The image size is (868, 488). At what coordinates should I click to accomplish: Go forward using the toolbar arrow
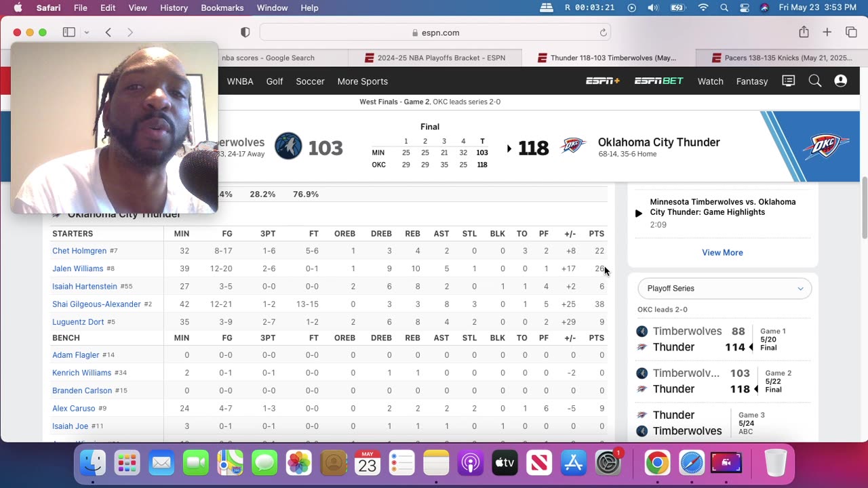[x=130, y=33]
